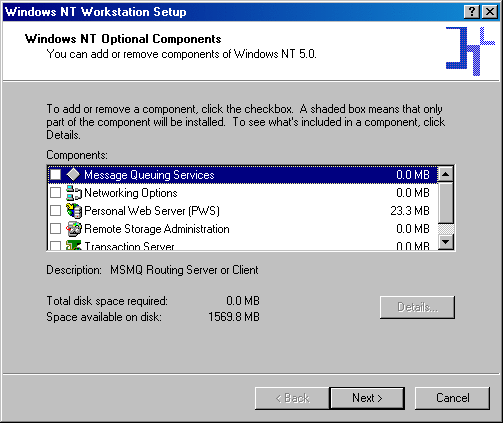Click the Transaction Server icon
Image resolution: width=503 pixels, height=423 pixels.
[x=74, y=245]
